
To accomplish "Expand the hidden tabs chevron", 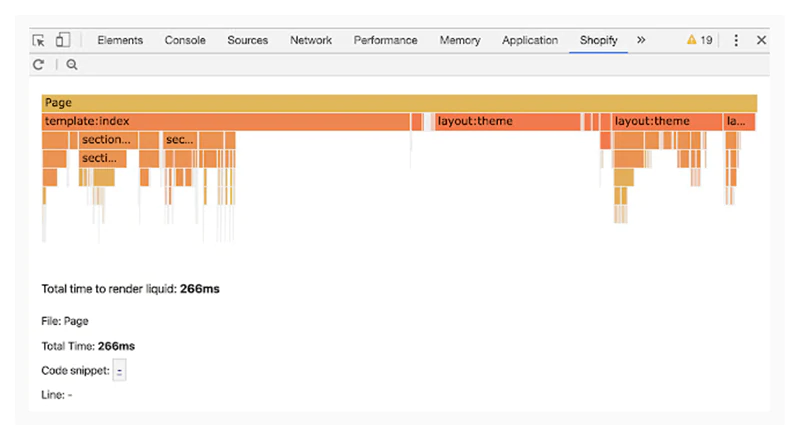I will 641,40.
